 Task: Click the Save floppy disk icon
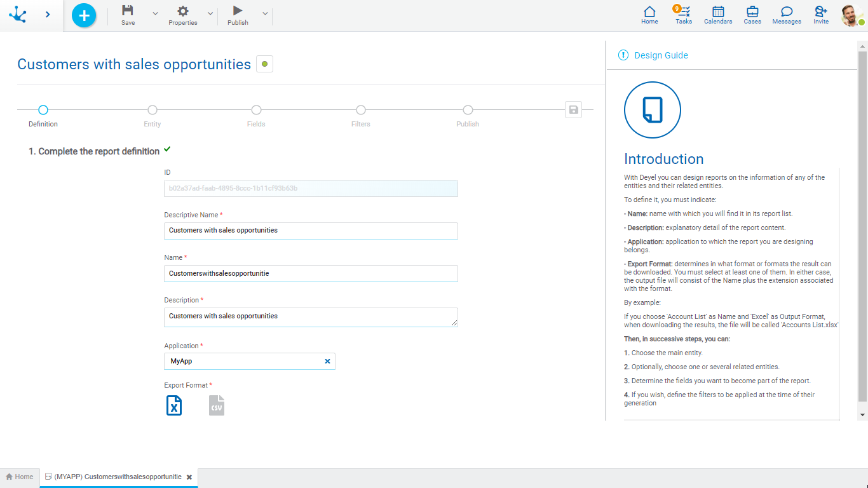click(128, 11)
